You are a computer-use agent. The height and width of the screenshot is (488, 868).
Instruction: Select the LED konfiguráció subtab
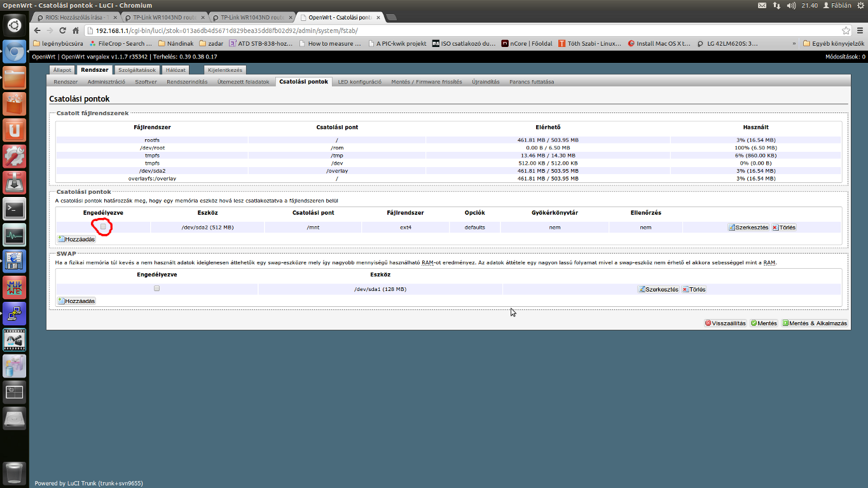pos(360,82)
